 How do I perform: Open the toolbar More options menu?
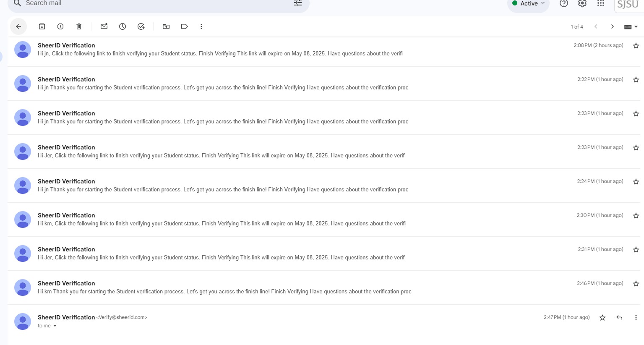201,26
